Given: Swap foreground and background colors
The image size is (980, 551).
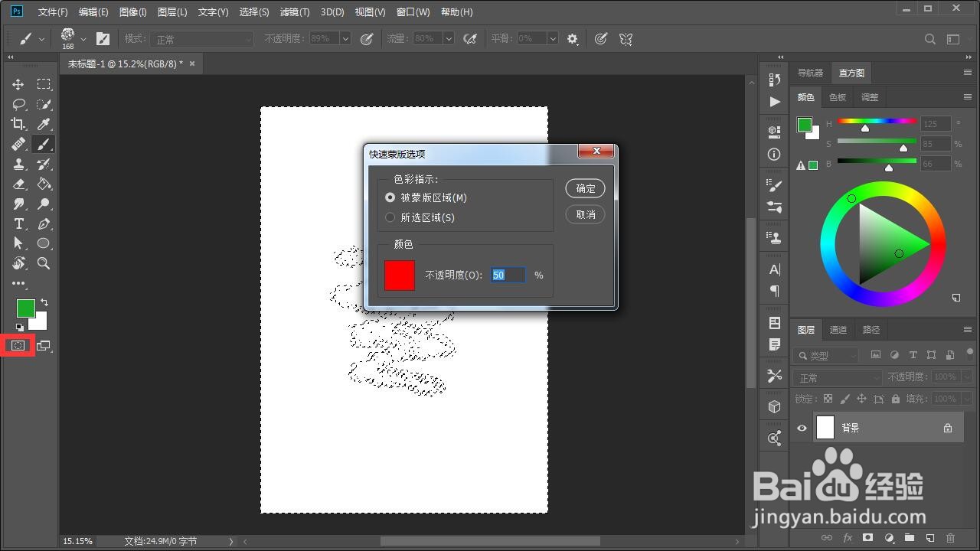Looking at the screenshot, I should [44, 303].
